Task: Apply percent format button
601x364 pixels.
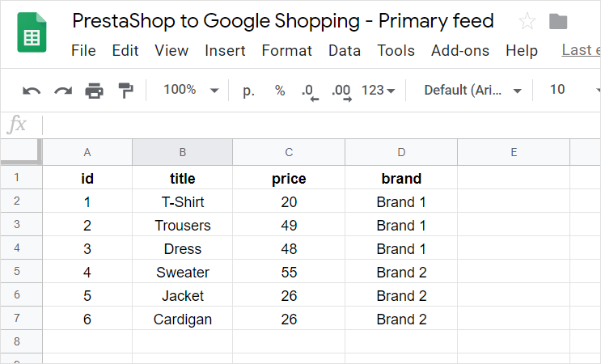Action: (280, 91)
